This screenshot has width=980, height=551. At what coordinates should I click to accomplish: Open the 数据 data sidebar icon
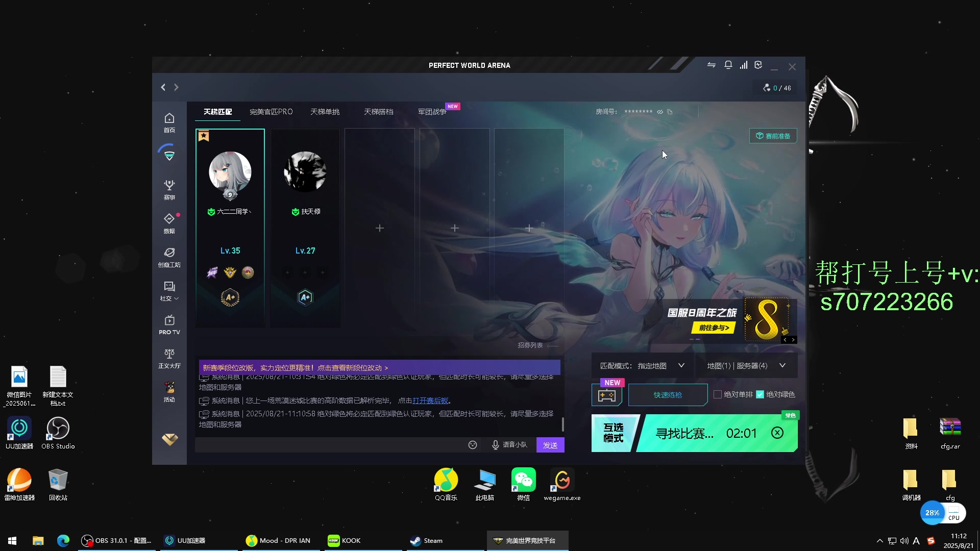(169, 223)
